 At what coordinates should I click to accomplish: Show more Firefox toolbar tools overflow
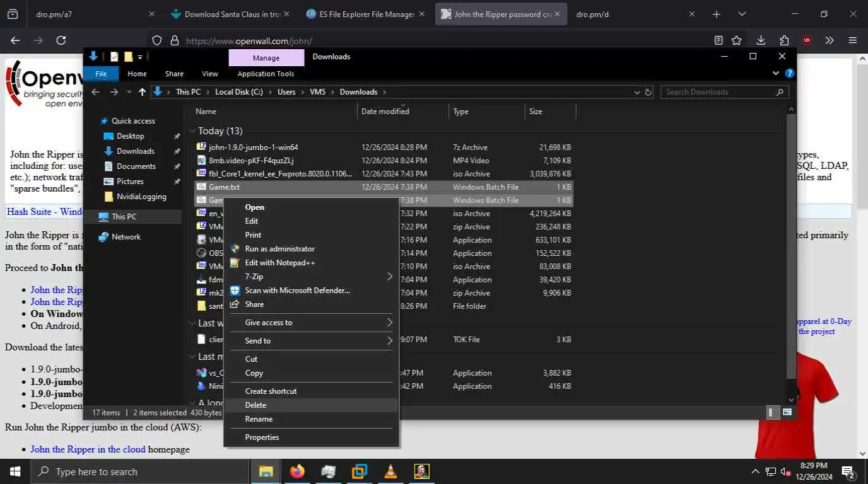pyautogui.click(x=830, y=40)
